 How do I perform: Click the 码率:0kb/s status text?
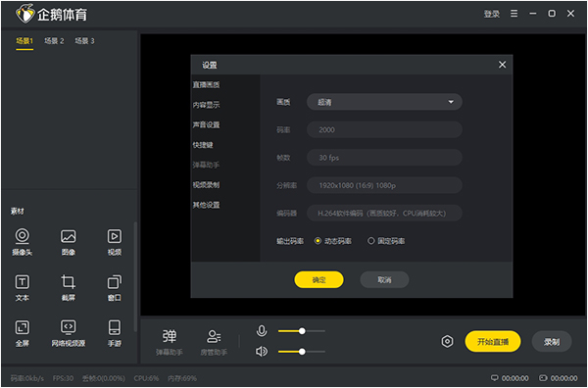click(x=26, y=378)
